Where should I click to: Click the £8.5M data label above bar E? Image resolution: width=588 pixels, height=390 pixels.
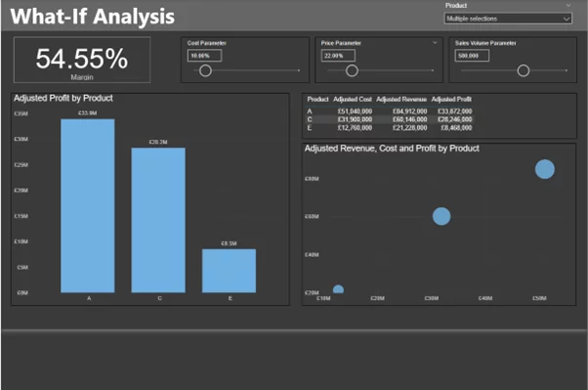click(229, 243)
